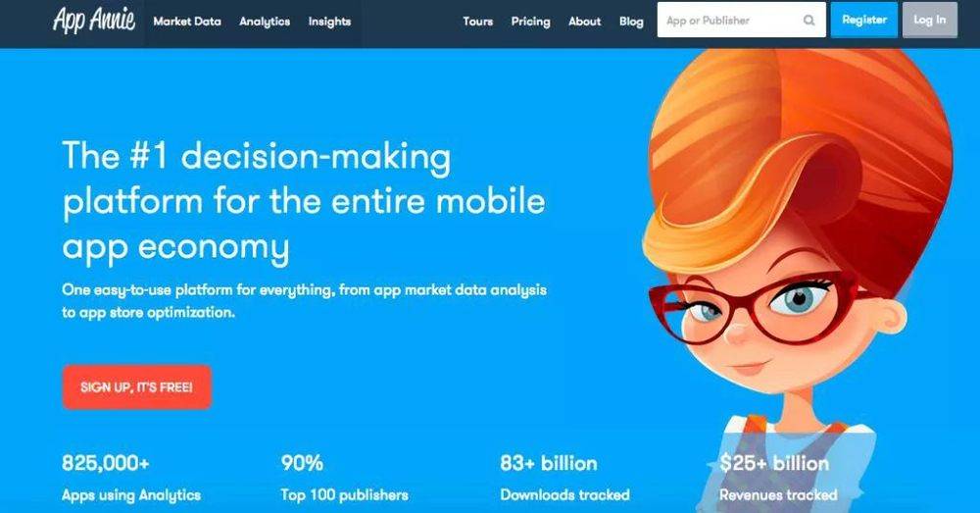Open the Blog link
Image resolution: width=980 pixels, height=513 pixels.
pos(631,22)
